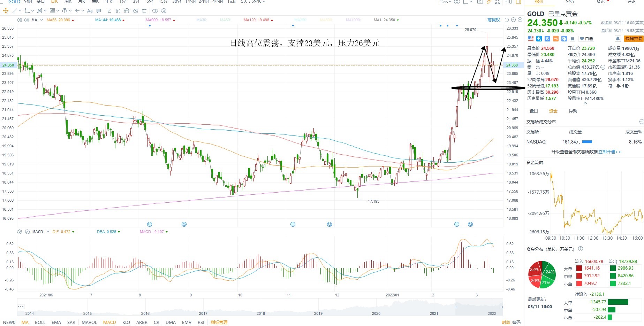Screen dimensions: 644x326
Task: Hide all drawings with eye-slash icon
Action: (136, 11)
